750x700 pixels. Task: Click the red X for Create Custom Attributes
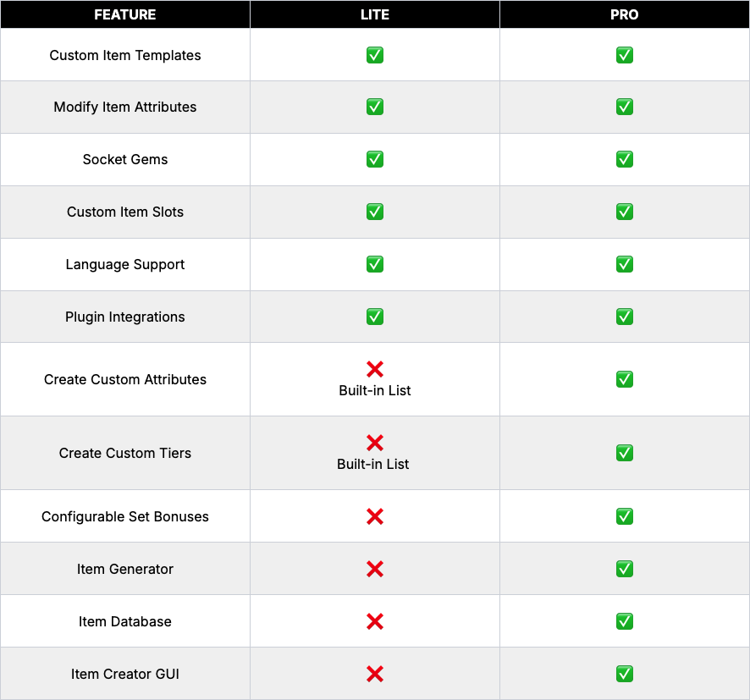(374, 369)
